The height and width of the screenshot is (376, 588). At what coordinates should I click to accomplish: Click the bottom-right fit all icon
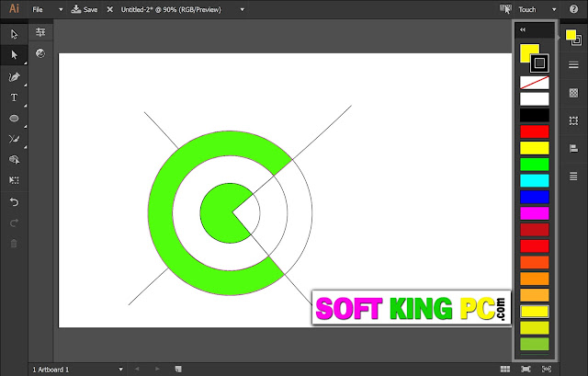[x=548, y=370]
